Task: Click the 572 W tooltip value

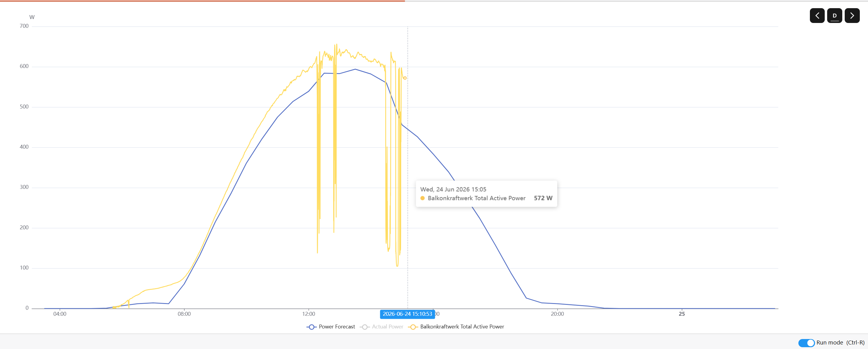Action: point(543,198)
